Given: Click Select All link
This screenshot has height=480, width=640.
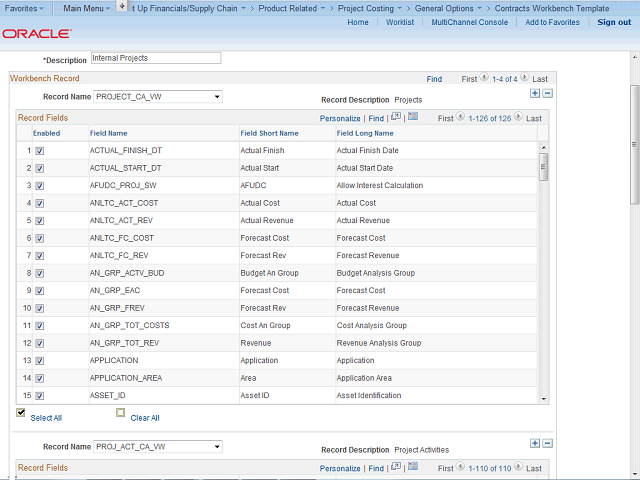Looking at the screenshot, I should tap(46, 418).
